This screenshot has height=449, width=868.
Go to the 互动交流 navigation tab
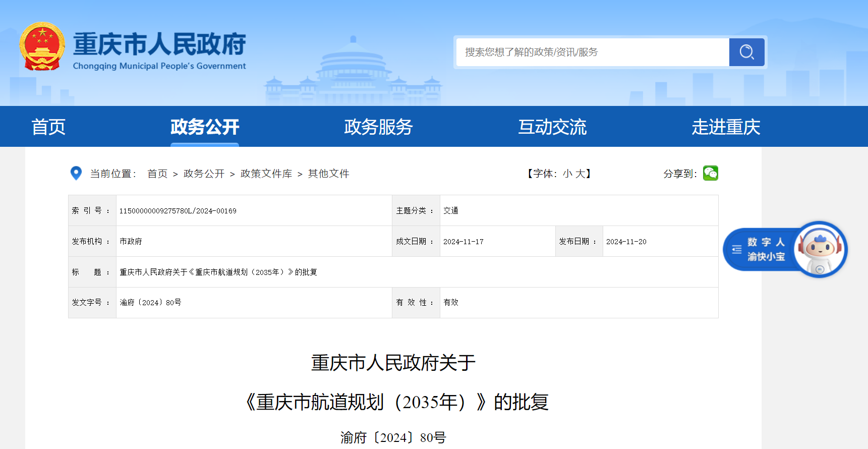pyautogui.click(x=552, y=127)
